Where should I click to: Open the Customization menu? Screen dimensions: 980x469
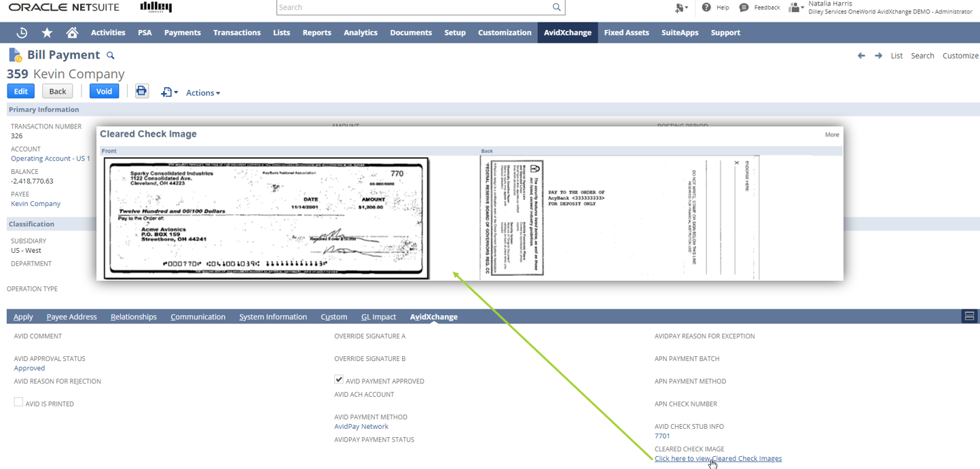[x=505, y=33]
